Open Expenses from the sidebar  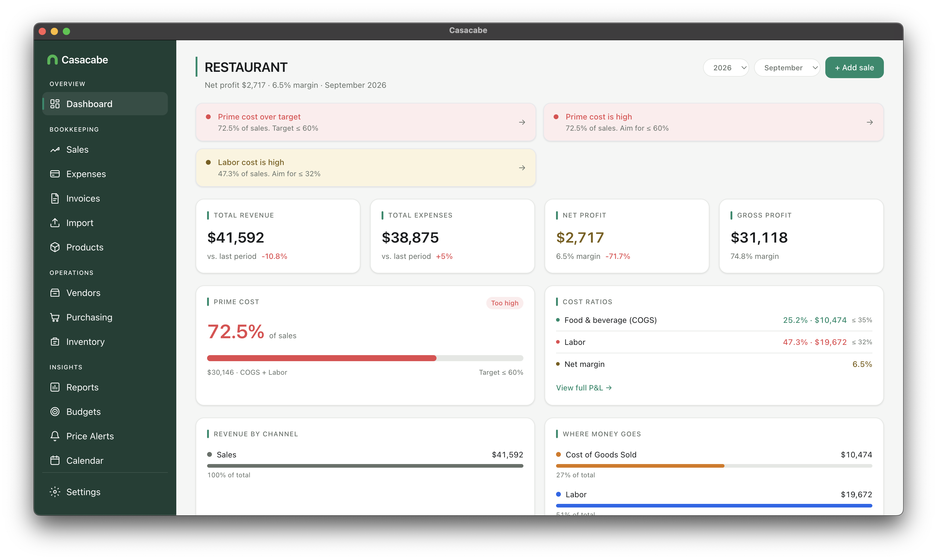point(105,174)
